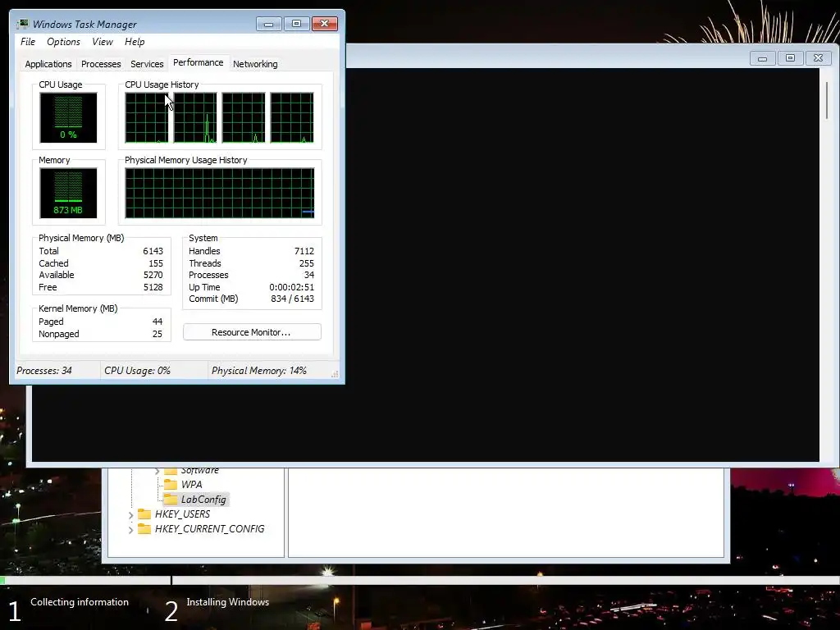Select the WPA key in Registry Editor
Viewport: 840px width, 630px height.
[191, 484]
